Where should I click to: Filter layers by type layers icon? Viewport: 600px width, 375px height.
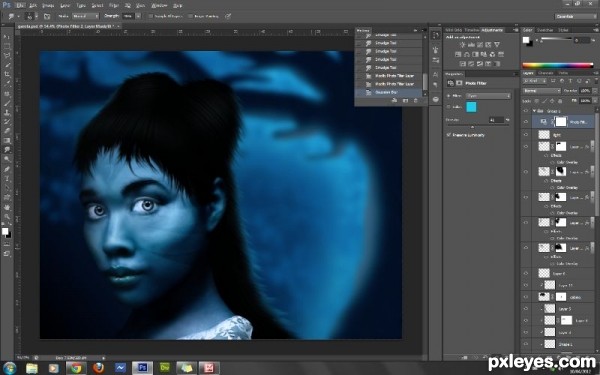[571, 81]
